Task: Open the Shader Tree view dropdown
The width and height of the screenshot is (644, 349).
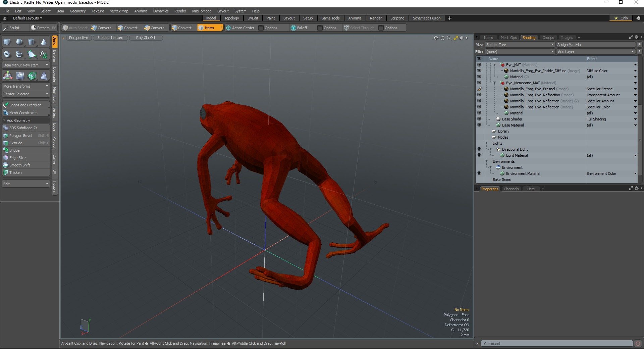Action: coord(520,45)
